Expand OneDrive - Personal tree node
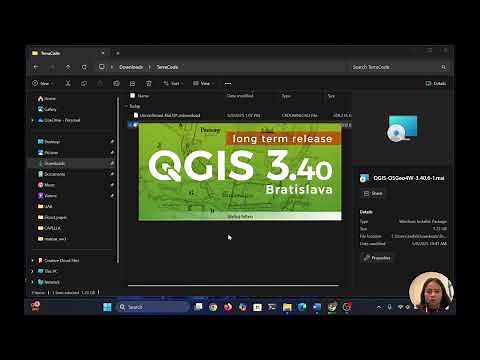The image size is (480, 360). (33, 120)
